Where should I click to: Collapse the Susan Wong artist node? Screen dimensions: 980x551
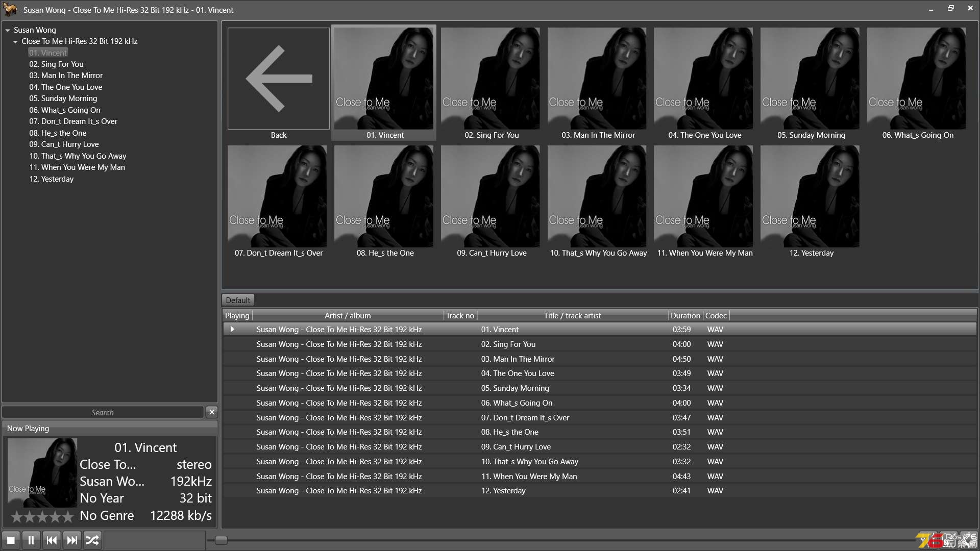(8, 30)
